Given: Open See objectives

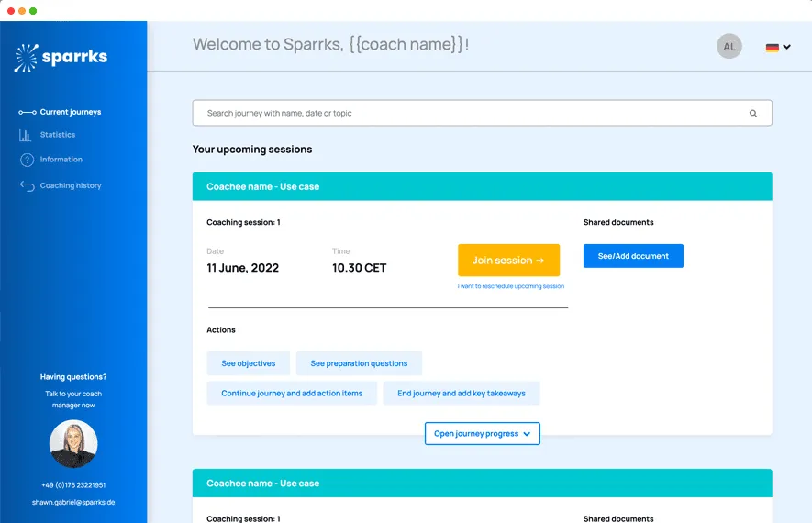Looking at the screenshot, I should click(248, 363).
